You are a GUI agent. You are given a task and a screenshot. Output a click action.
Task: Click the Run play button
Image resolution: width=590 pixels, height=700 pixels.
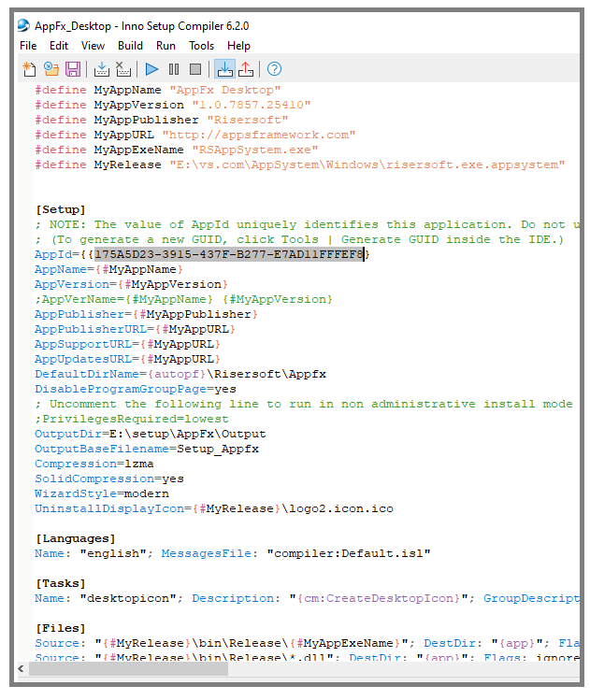151,69
